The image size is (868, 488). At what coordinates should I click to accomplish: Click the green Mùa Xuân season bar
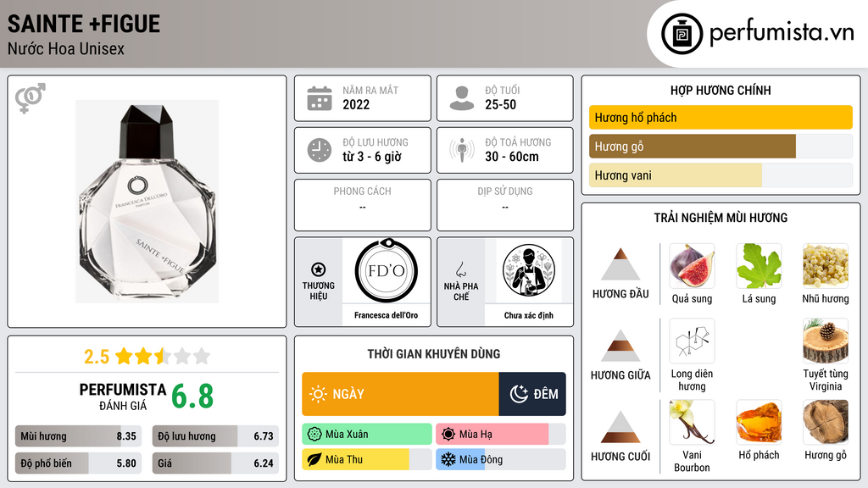tap(367, 435)
